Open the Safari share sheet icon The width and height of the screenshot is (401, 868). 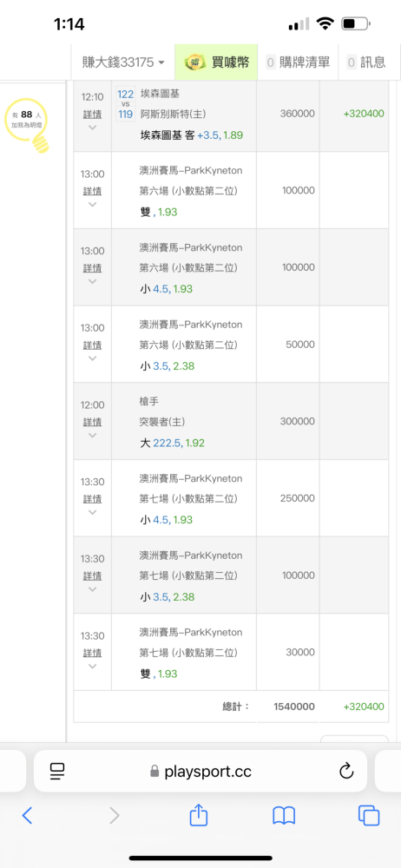coord(198,814)
